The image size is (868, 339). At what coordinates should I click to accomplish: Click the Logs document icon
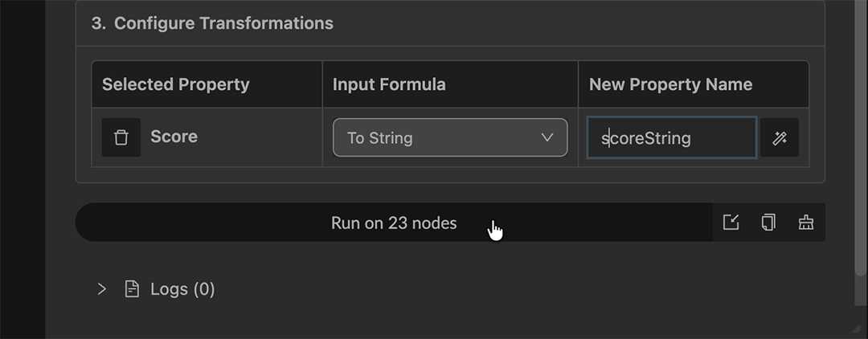(133, 289)
